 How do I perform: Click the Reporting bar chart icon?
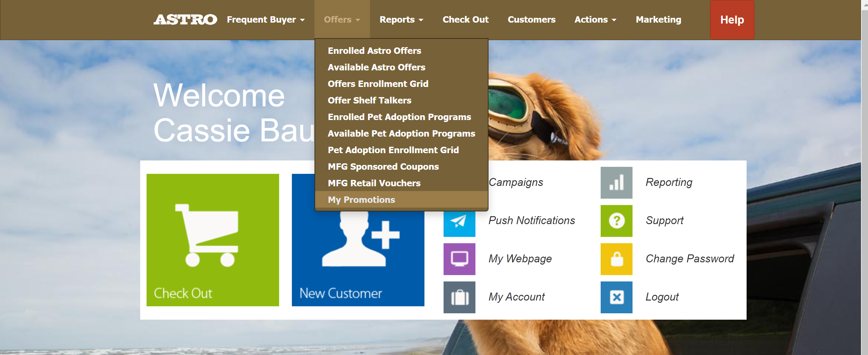(x=616, y=182)
